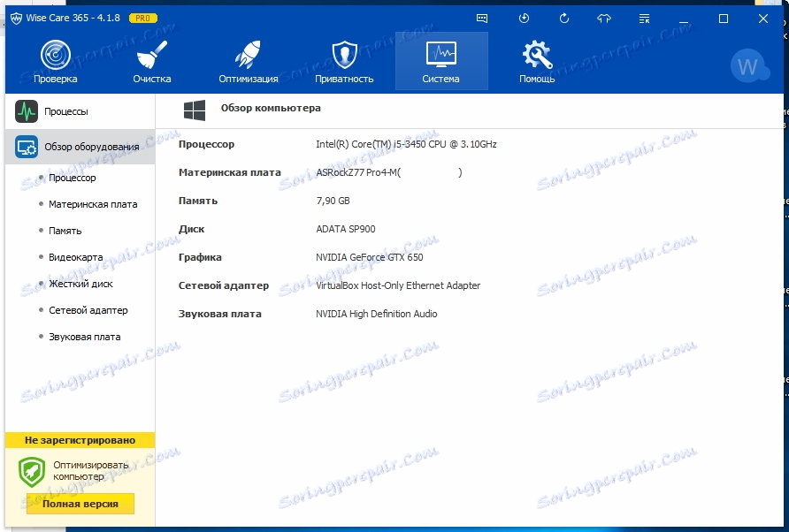
Task: Click the Полная версия button
Action: (x=80, y=504)
